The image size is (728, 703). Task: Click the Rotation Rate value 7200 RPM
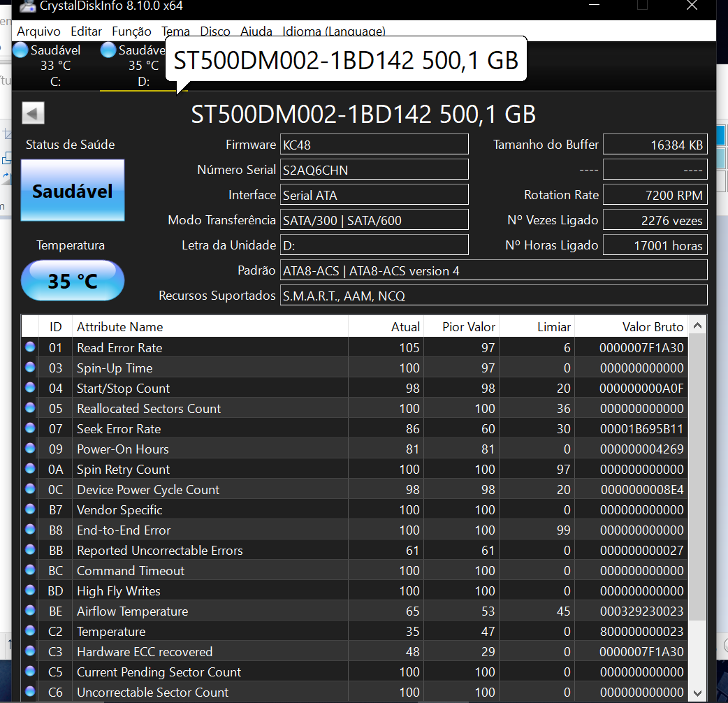pyautogui.click(x=655, y=194)
